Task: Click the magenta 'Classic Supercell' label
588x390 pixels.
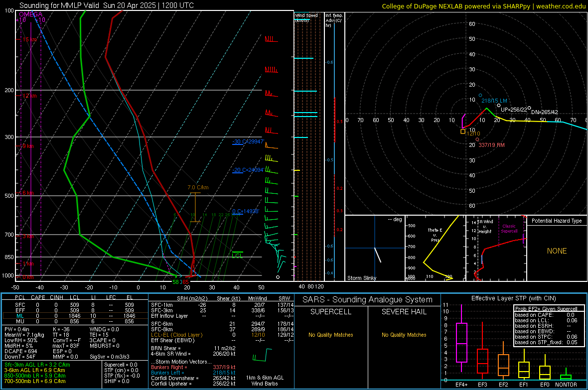Action: pyautogui.click(x=509, y=229)
